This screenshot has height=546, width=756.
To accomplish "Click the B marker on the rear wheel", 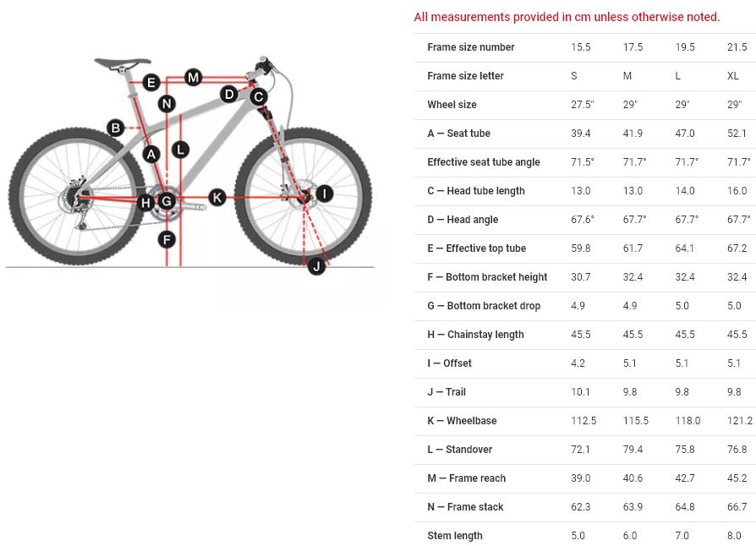I will click(x=116, y=128).
